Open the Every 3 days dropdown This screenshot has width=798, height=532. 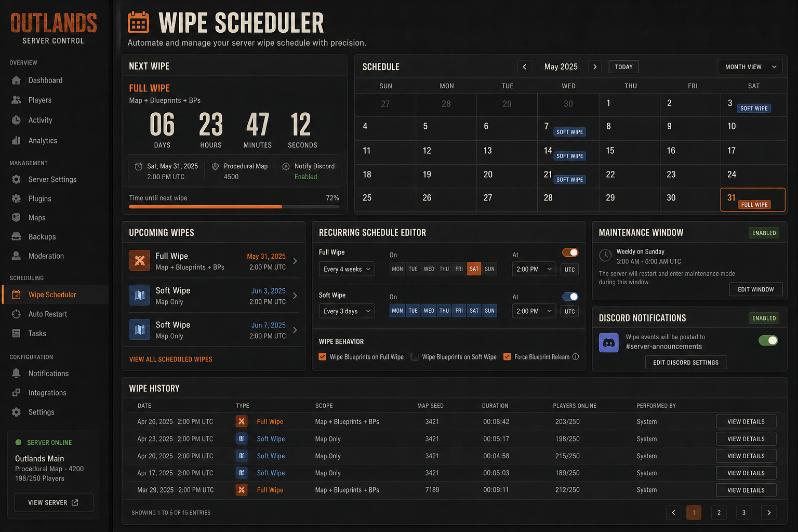[x=347, y=311]
